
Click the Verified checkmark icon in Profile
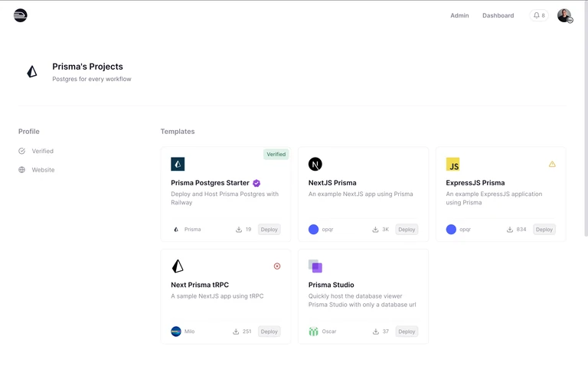click(21, 151)
